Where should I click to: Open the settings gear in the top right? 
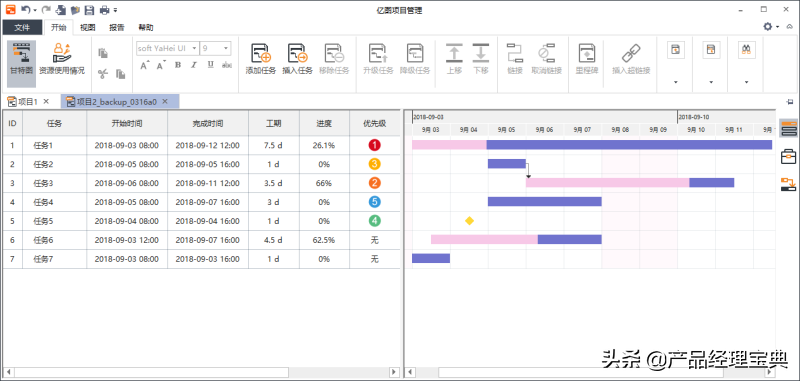[x=767, y=27]
